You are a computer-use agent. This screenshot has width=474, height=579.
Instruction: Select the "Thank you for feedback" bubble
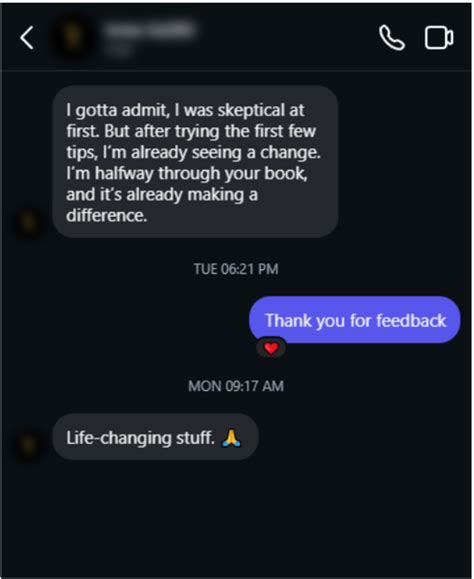click(x=355, y=320)
